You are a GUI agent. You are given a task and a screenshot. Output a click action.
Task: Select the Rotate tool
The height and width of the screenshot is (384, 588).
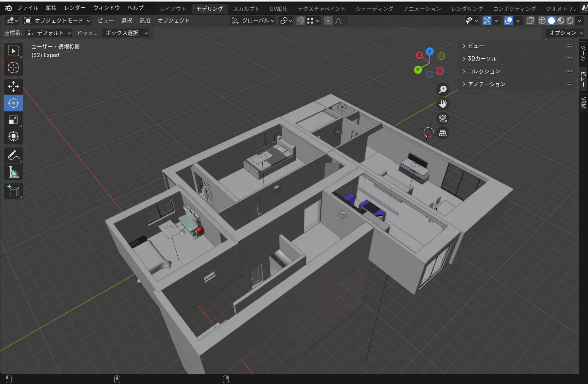click(x=14, y=103)
